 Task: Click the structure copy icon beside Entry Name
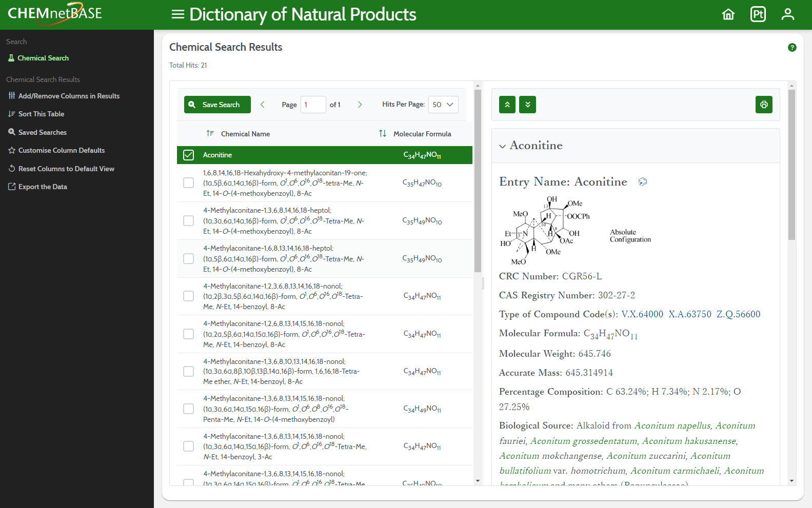coord(643,181)
